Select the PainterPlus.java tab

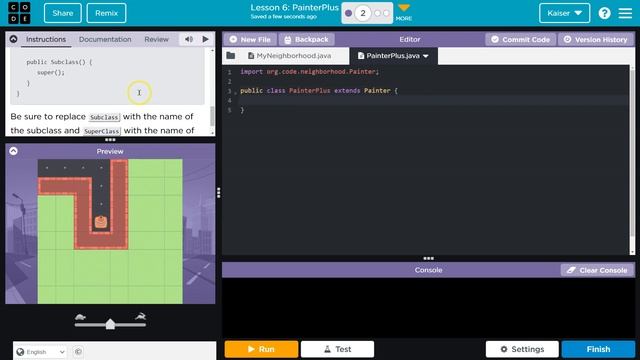(x=393, y=56)
